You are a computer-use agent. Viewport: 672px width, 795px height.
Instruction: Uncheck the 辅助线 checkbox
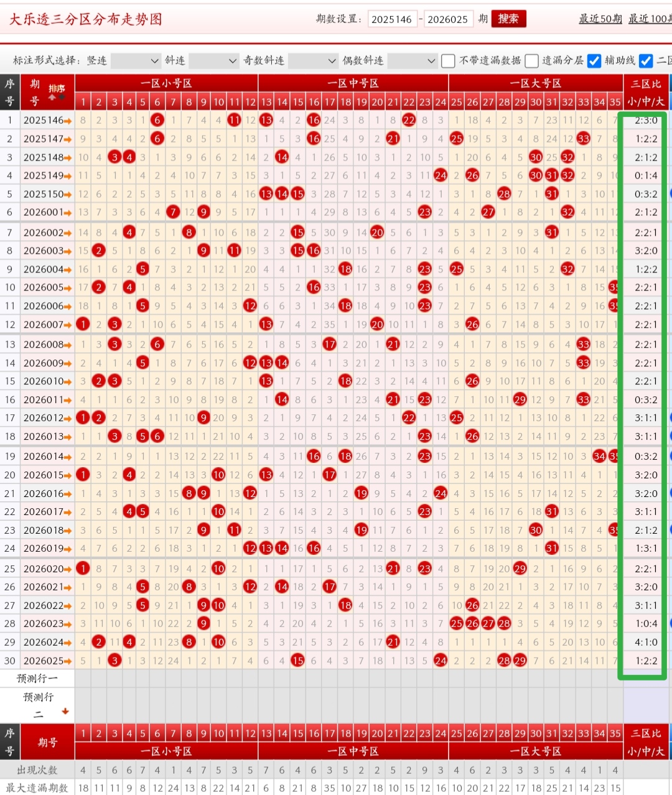594,61
